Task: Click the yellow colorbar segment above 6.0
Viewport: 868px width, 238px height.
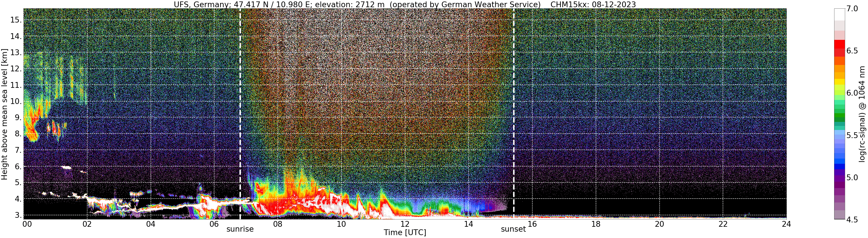Action: (x=839, y=81)
